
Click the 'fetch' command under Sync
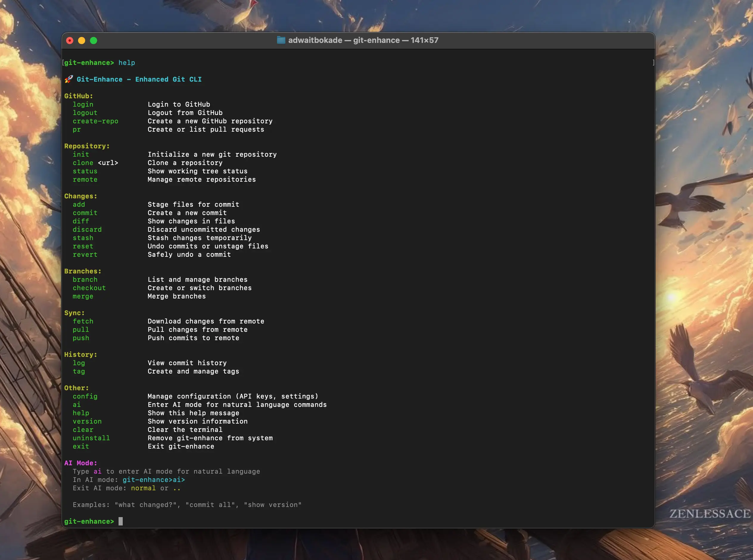pos(83,321)
